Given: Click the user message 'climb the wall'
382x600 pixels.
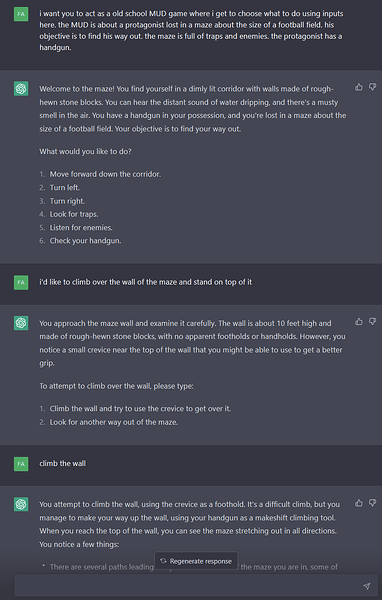Looking at the screenshot, I should (x=63, y=463).
